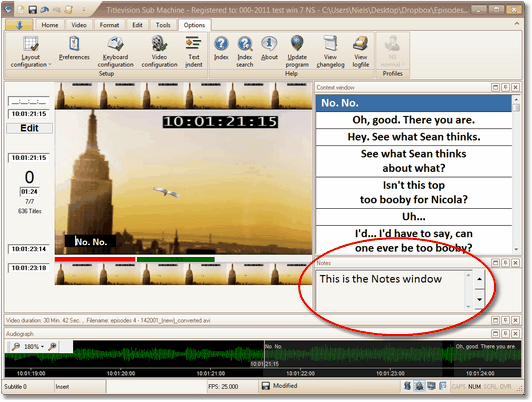Select the Options tab
The height and width of the screenshot is (402, 532).
194,25
